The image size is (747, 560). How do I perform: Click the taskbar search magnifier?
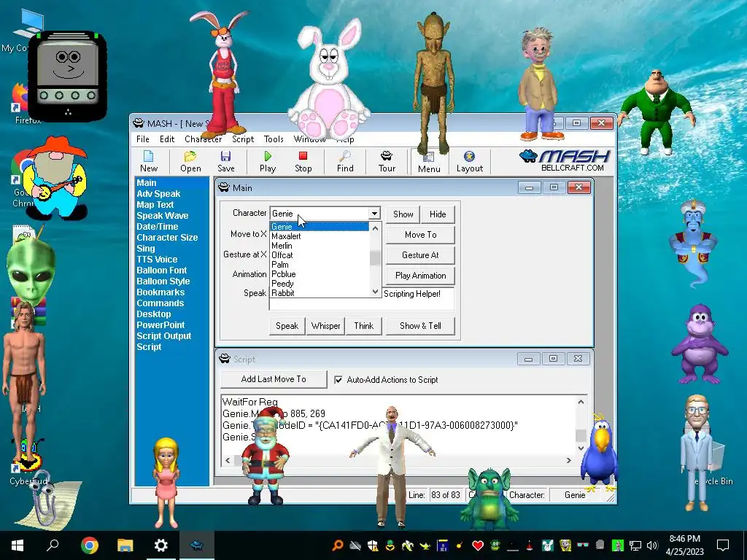(x=53, y=545)
